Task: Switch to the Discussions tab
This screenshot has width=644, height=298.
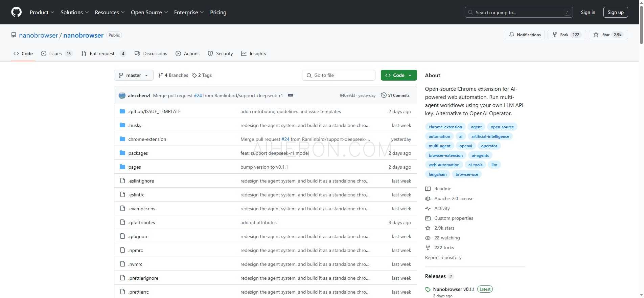Action: (x=151, y=54)
